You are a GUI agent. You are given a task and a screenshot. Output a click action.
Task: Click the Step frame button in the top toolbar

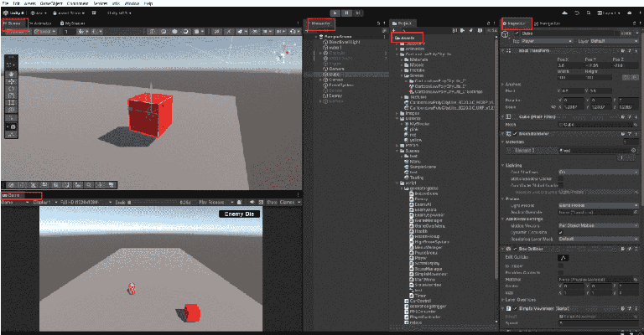tap(358, 13)
